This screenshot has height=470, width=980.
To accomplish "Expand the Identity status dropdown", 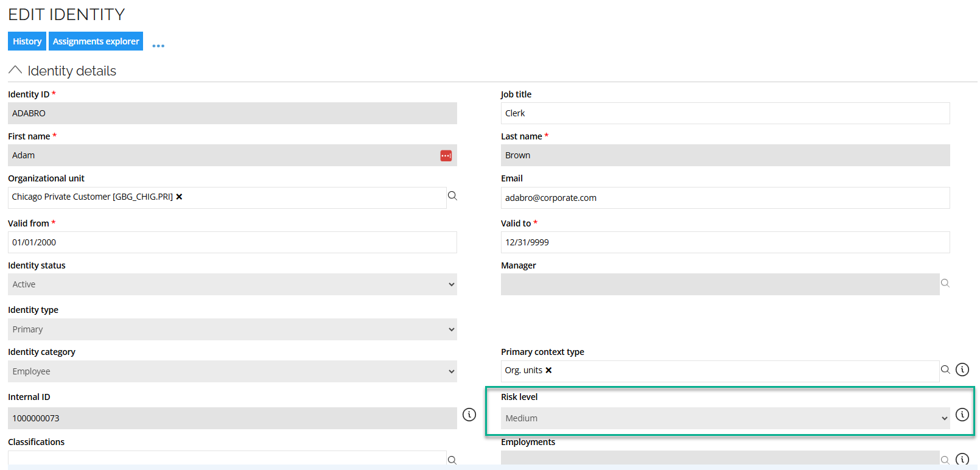I will tap(232, 284).
